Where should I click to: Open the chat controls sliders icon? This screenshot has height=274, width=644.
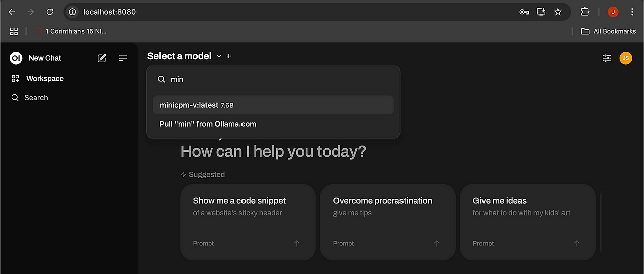coord(607,58)
